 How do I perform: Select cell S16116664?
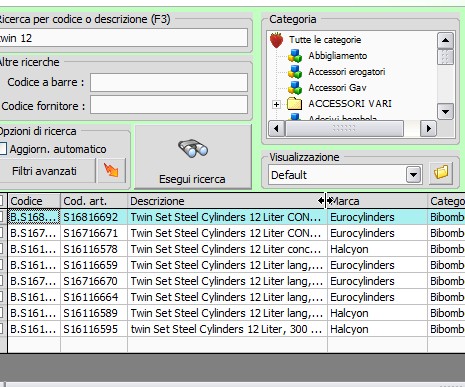(x=94, y=297)
